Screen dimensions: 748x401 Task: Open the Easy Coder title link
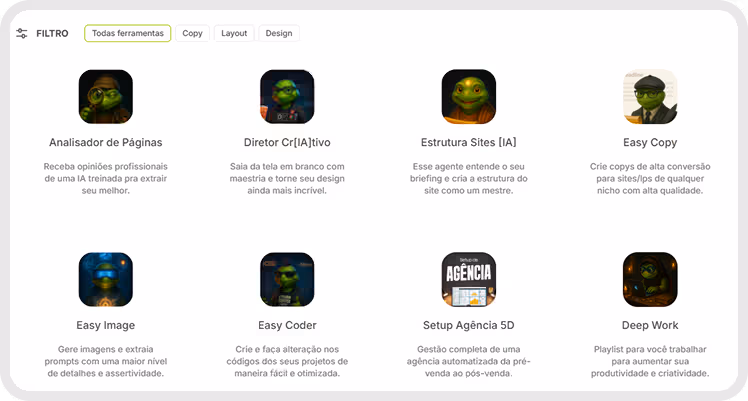[x=287, y=325]
